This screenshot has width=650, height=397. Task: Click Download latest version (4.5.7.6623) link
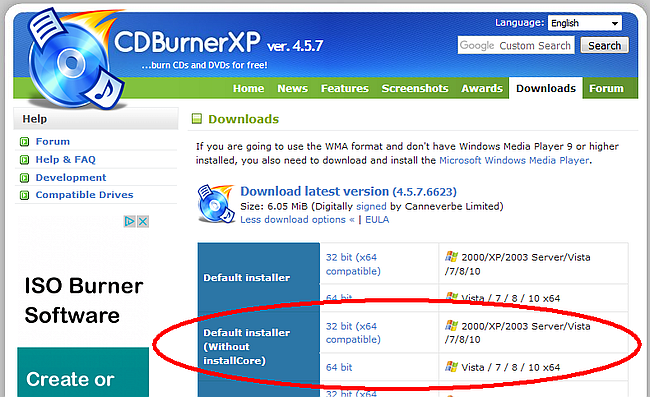click(348, 191)
